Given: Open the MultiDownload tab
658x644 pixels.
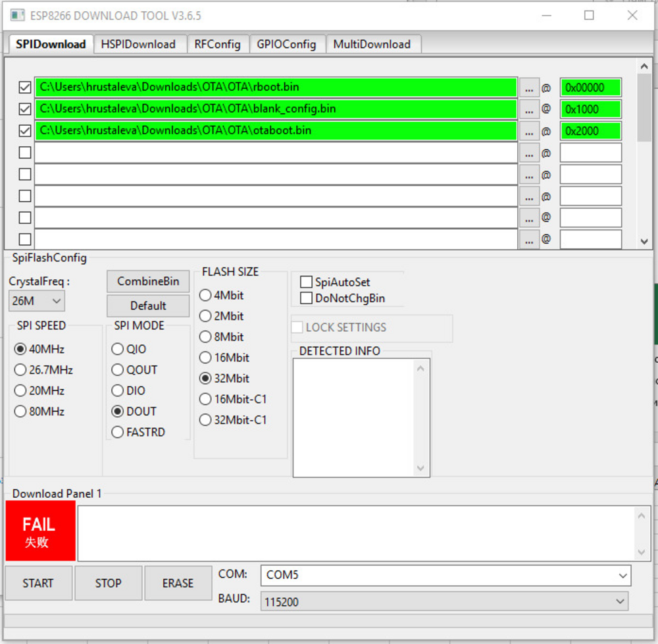Looking at the screenshot, I should click(x=372, y=44).
